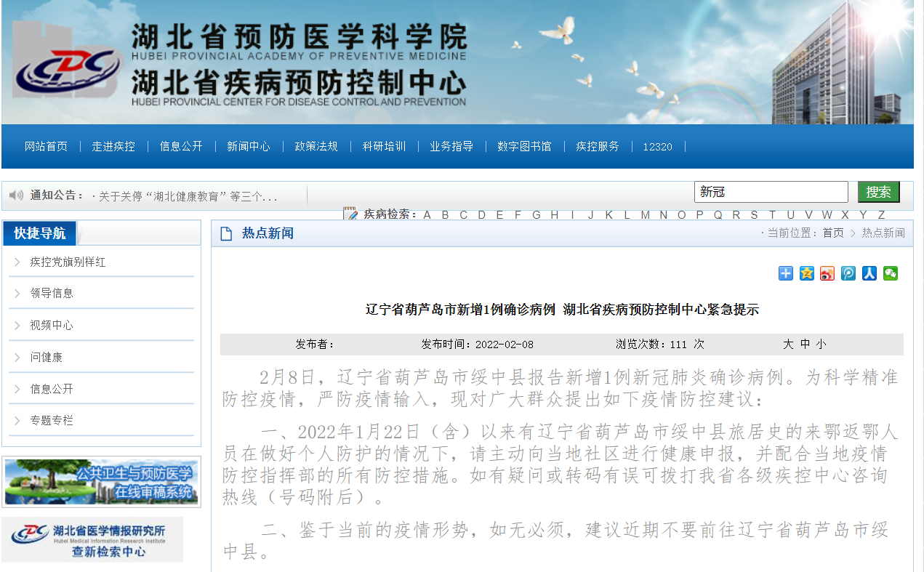The width and height of the screenshot is (924, 572).
Task: Open 政策法规 menu item
Action: tap(316, 146)
